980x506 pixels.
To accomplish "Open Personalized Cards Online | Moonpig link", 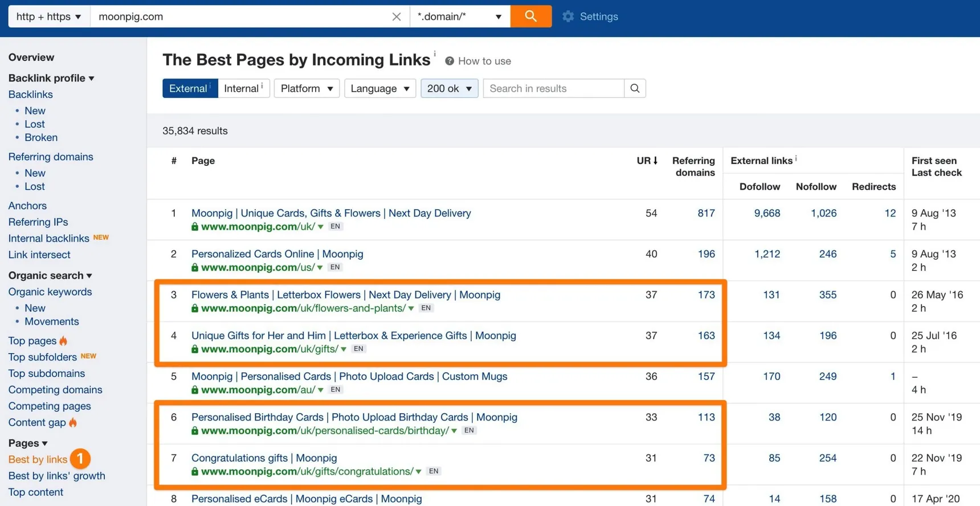I will [x=277, y=254].
